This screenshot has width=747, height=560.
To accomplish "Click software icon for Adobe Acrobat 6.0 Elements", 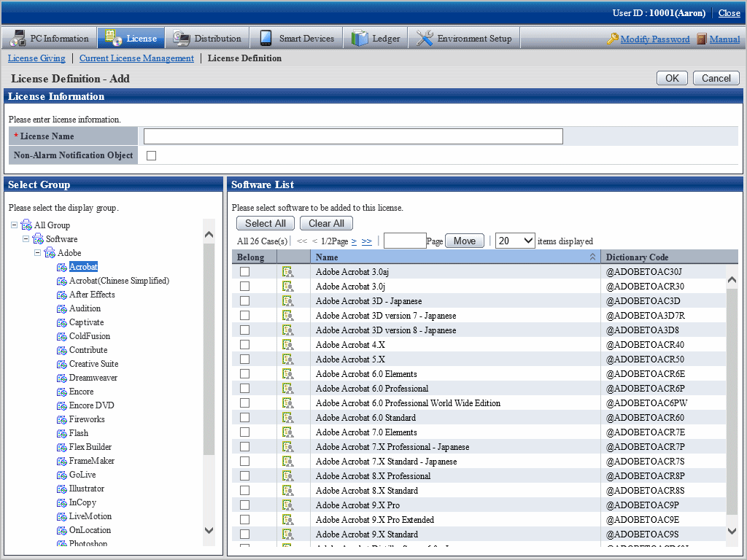I will (x=287, y=374).
